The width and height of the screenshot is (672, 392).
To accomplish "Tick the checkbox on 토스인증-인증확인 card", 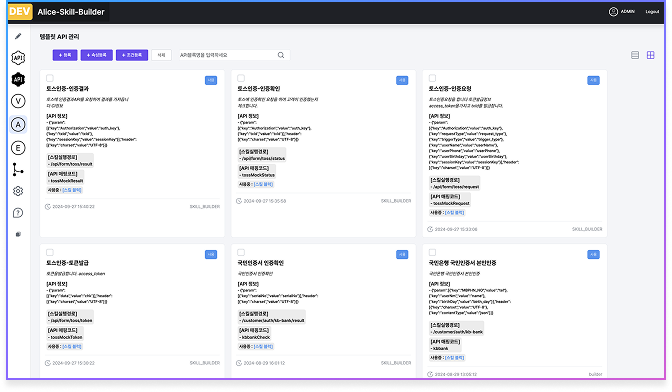I will click(x=241, y=78).
